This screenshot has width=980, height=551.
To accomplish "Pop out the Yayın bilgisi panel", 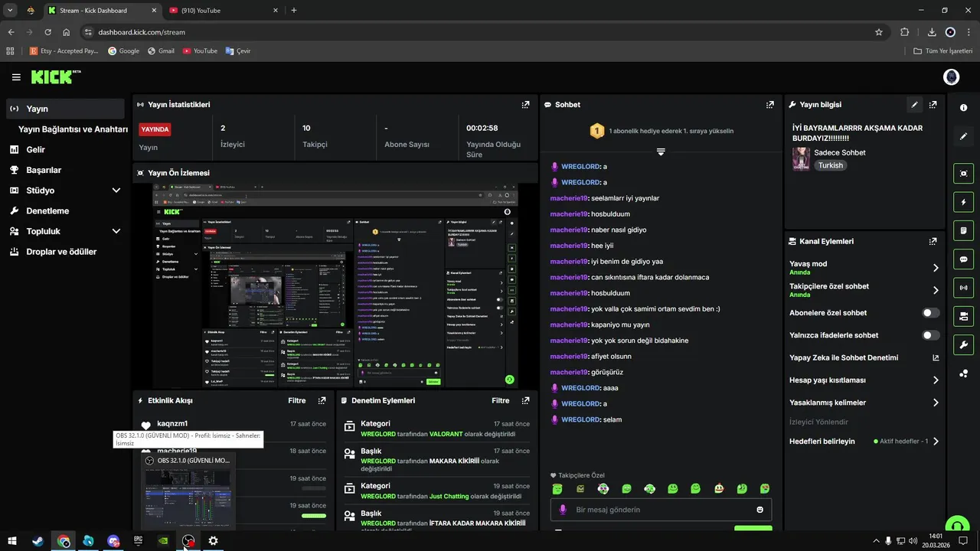I will [933, 104].
